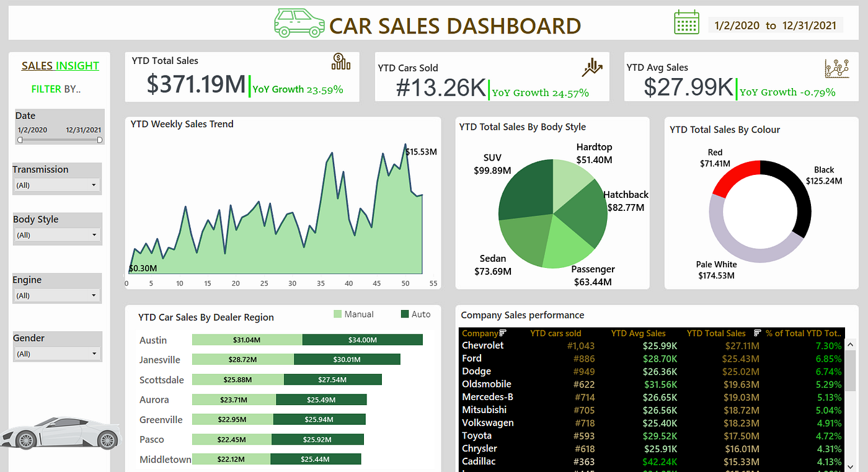Select Oldsmobile in company table
868x472 pixels.
point(487,385)
